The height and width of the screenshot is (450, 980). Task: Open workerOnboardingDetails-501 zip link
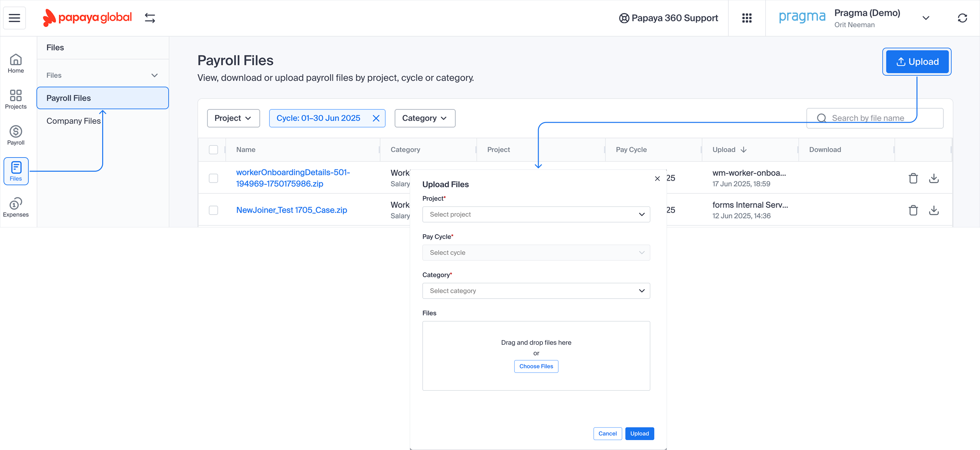click(x=293, y=178)
